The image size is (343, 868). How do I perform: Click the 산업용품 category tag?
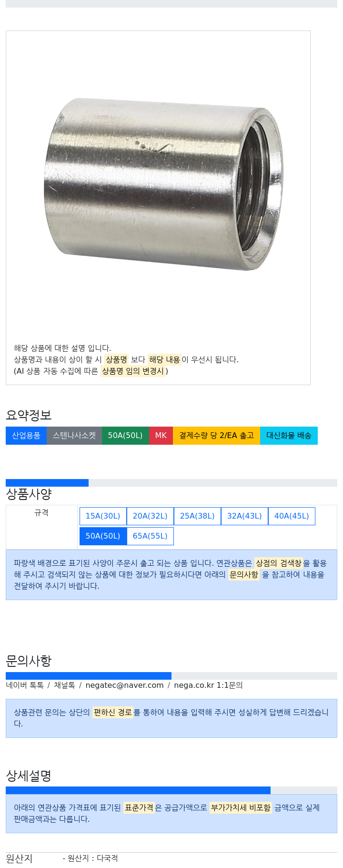tap(26, 436)
